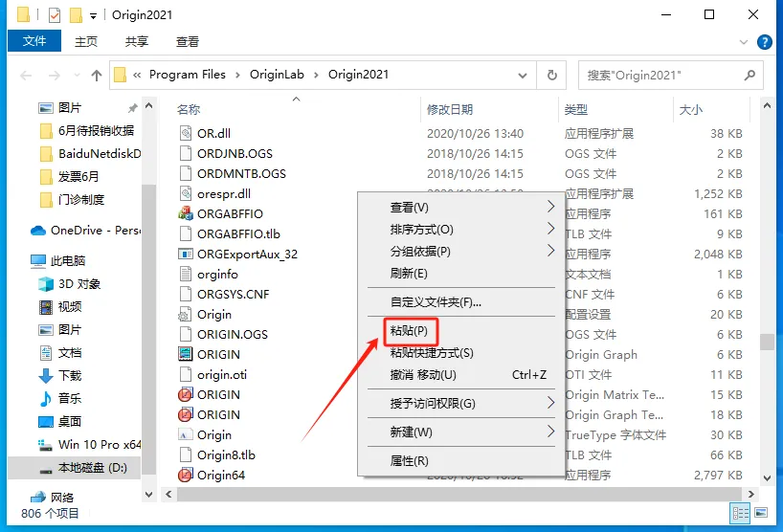Click Program Files in the address breadcrumb
Viewport: 783px width, 532px height.
[188, 75]
